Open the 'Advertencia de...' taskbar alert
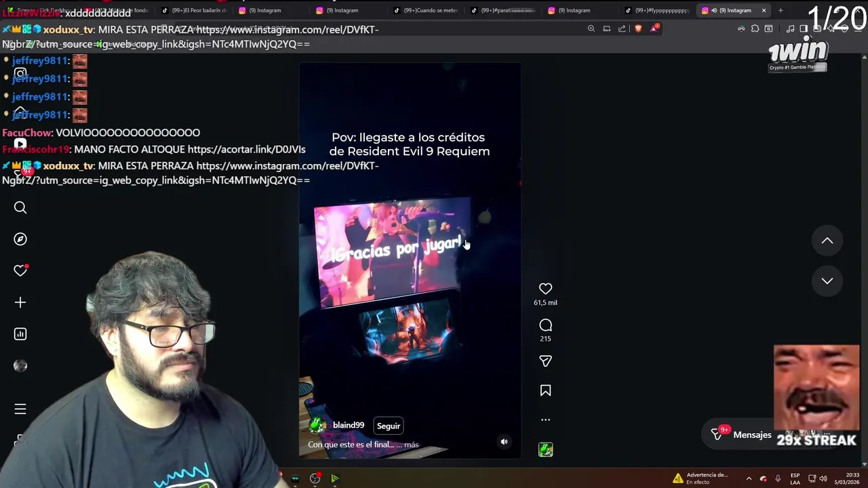Screen dimensions: 868x488 tap(701, 479)
